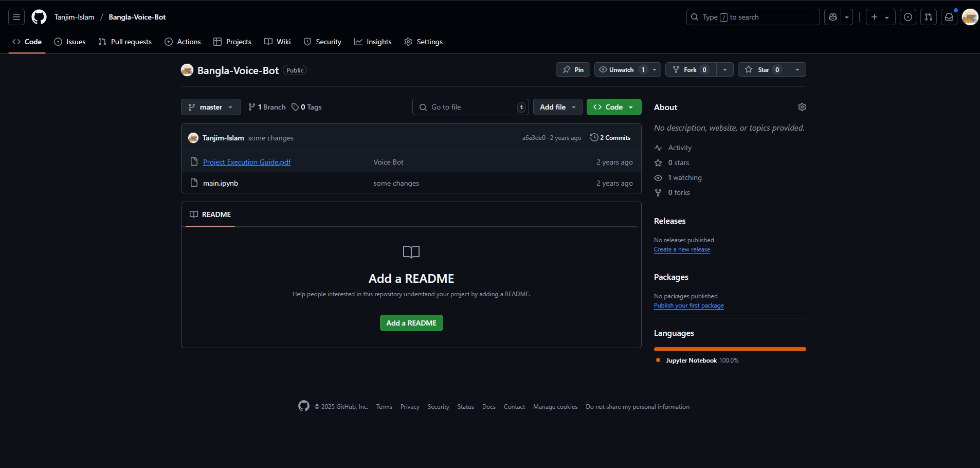Viewport: 980px width, 468px height.
Task: Open the user profile avatar menu
Action: pyautogui.click(x=970, y=17)
